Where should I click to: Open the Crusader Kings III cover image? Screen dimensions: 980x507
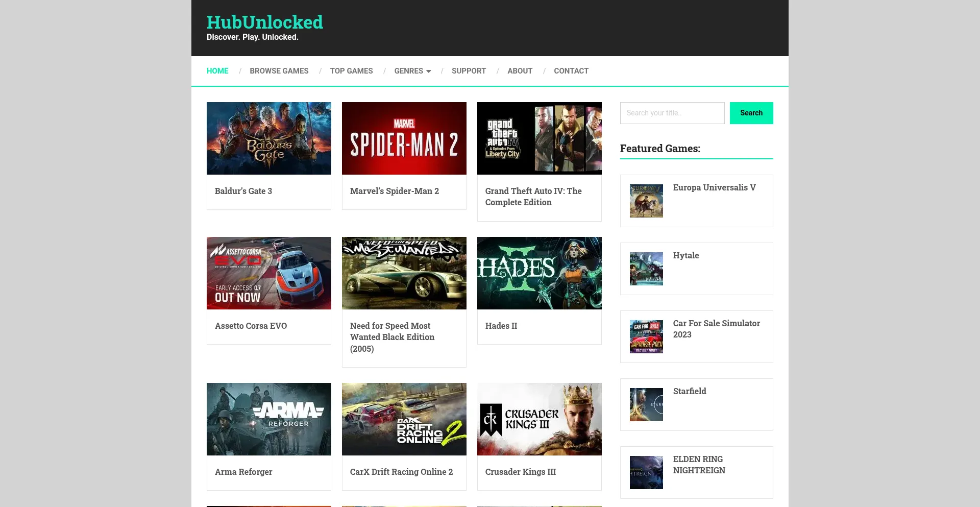[x=540, y=419]
